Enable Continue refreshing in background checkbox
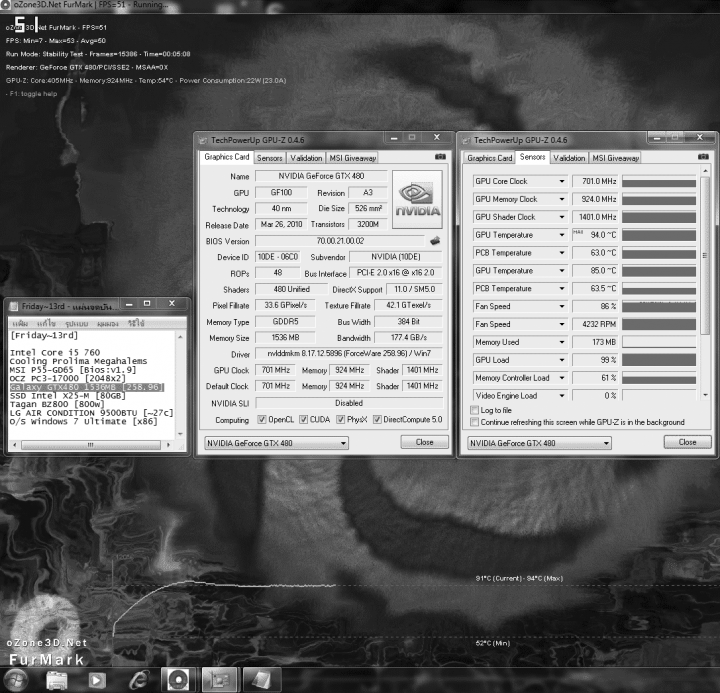This screenshot has width=720, height=693. click(x=475, y=422)
